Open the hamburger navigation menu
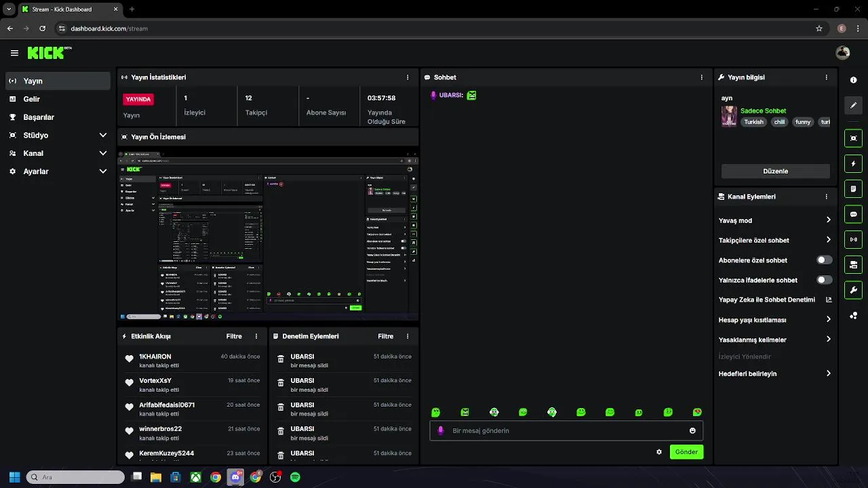 (14, 53)
